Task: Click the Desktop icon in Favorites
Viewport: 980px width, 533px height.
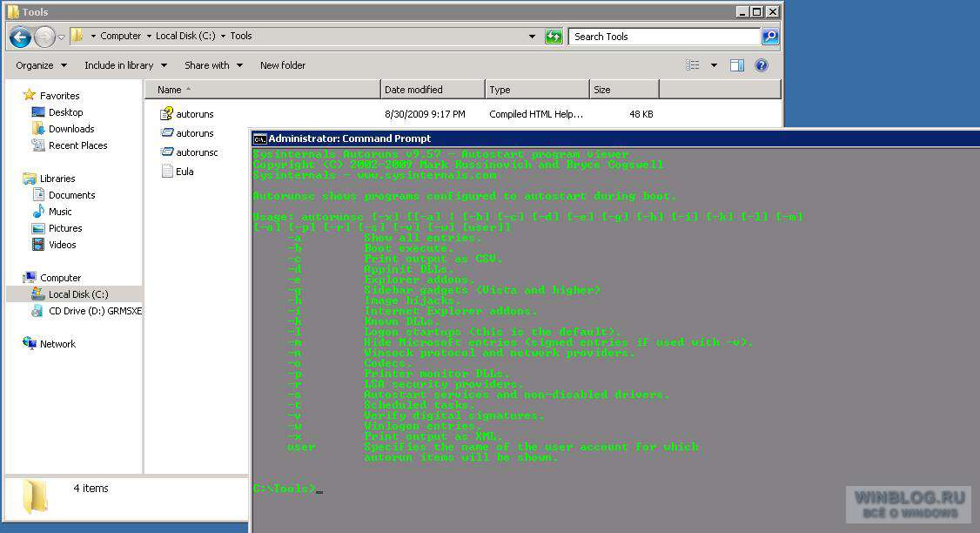Action: click(x=38, y=112)
